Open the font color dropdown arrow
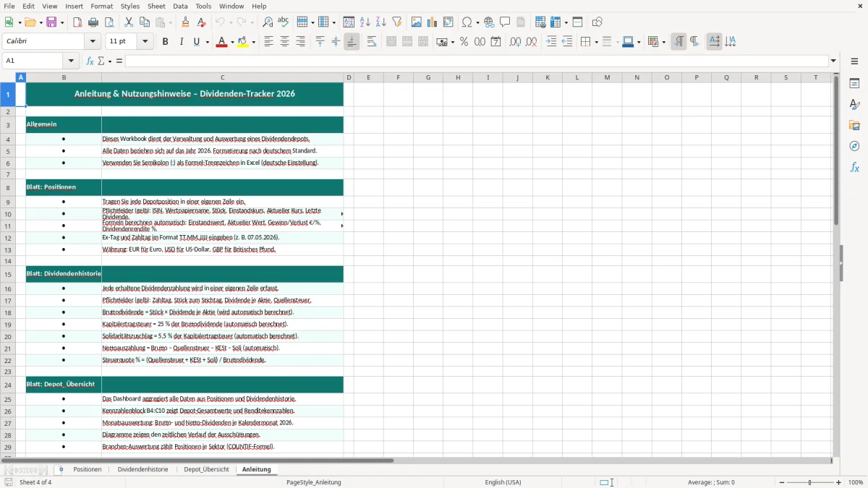The width and height of the screenshot is (868, 488). [231, 42]
